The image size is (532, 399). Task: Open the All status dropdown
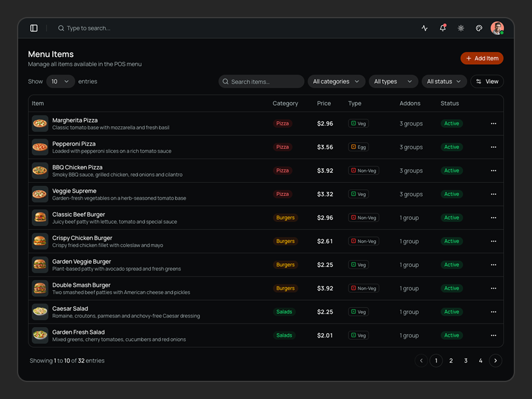coord(444,81)
